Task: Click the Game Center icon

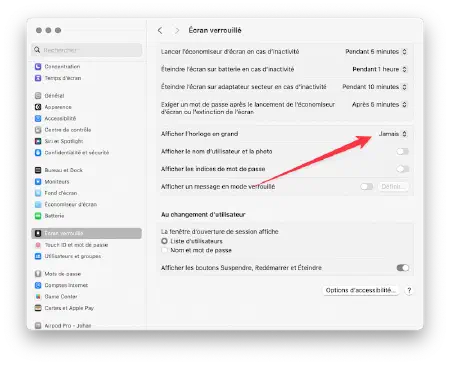Action: [x=38, y=297]
